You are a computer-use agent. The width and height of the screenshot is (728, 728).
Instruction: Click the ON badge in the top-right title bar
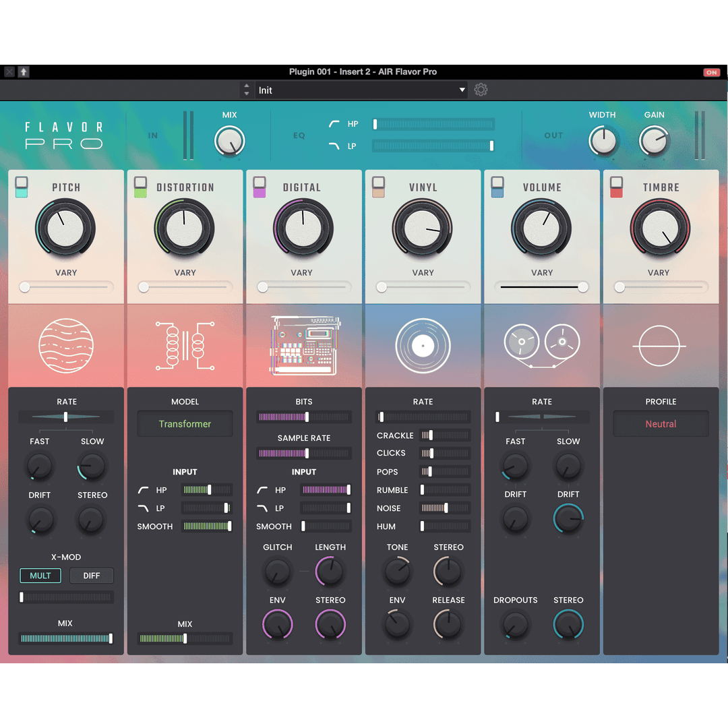[x=712, y=71]
